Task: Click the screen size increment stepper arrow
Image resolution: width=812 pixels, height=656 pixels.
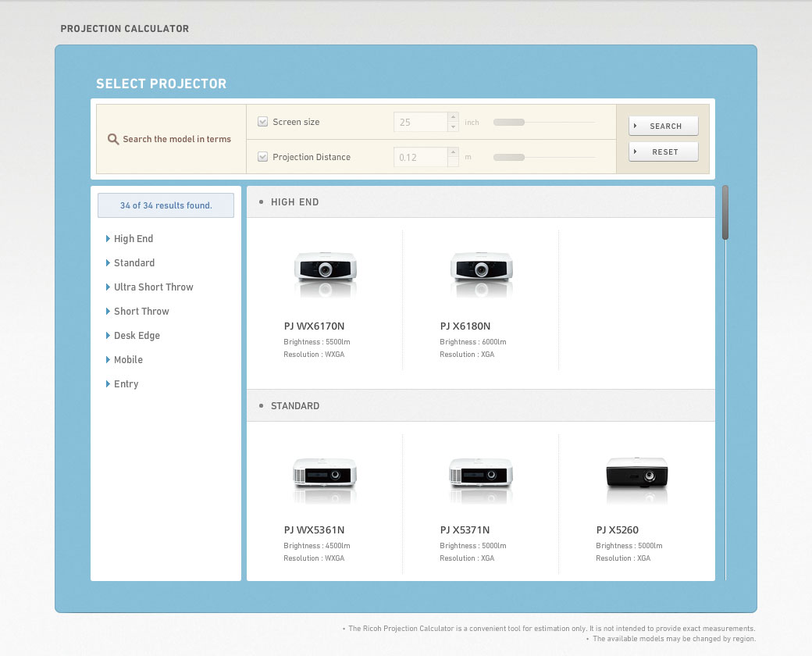Action: tap(451, 117)
